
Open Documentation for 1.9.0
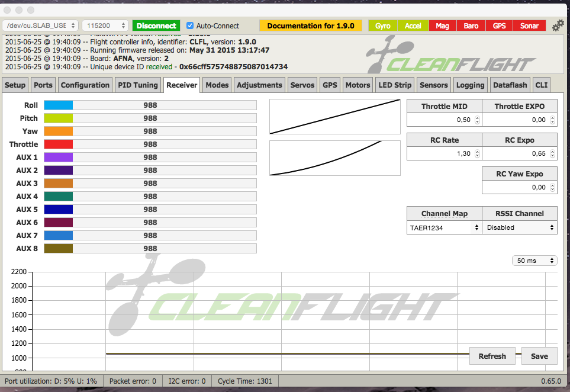coord(311,26)
